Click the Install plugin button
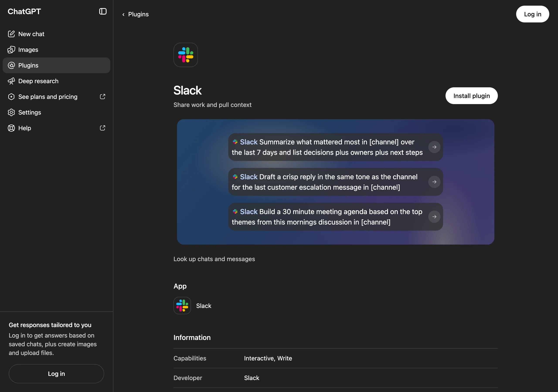The width and height of the screenshot is (558, 392). point(471,96)
